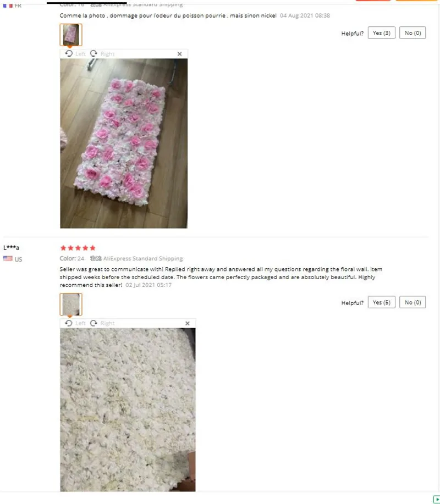Vote No (0) on L***a's review
440x504 pixels.
tap(413, 302)
